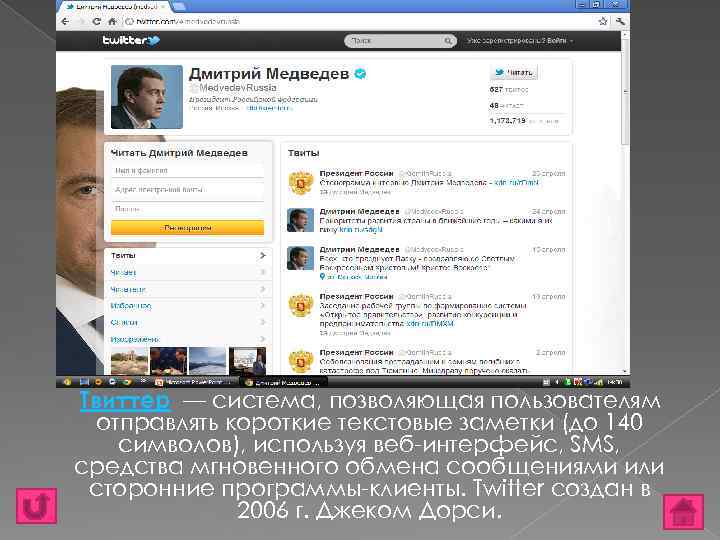Screen dimensions: 720x540
Task: Click the 627 tweets count
Action: click(x=496, y=90)
